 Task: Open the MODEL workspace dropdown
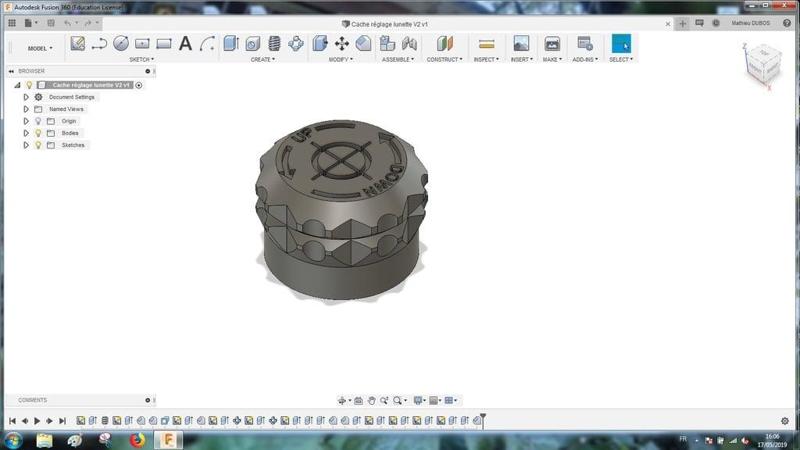point(40,48)
